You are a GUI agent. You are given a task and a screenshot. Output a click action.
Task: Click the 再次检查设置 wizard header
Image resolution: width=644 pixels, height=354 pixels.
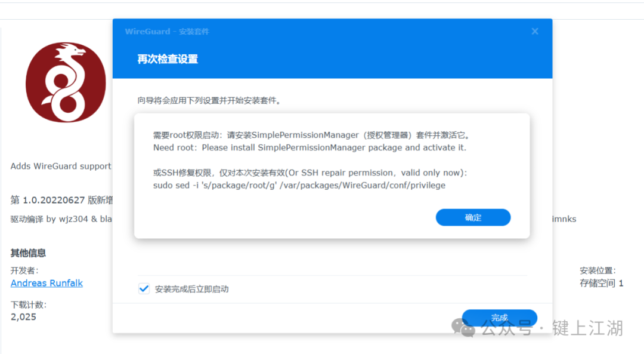pyautogui.click(x=168, y=59)
